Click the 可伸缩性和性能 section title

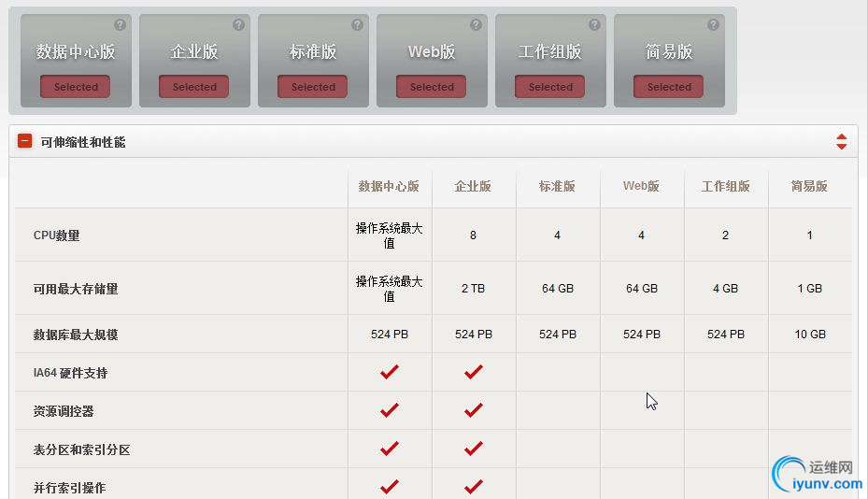pyautogui.click(x=83, y=142)
